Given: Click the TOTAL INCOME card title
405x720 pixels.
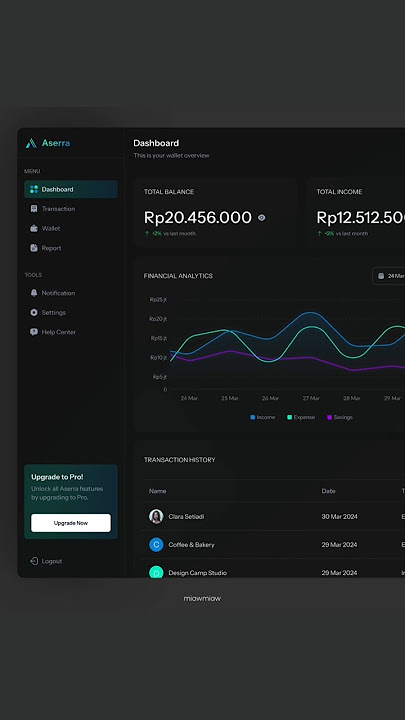Looking at the screenshot, I should tap(339, 192).
